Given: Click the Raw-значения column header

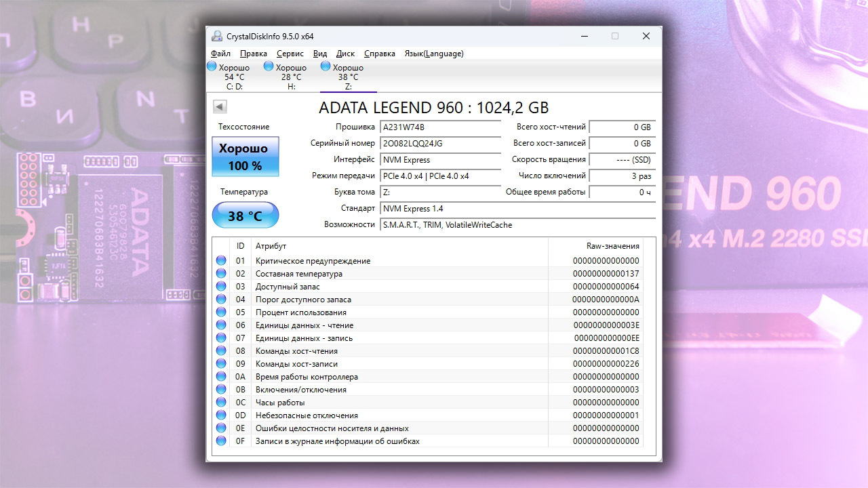Looking at the screenshot, I should pos(612,246).
